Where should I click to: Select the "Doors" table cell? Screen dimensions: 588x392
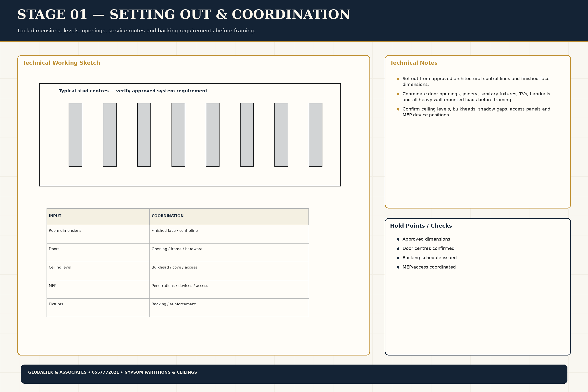(98, 253)
